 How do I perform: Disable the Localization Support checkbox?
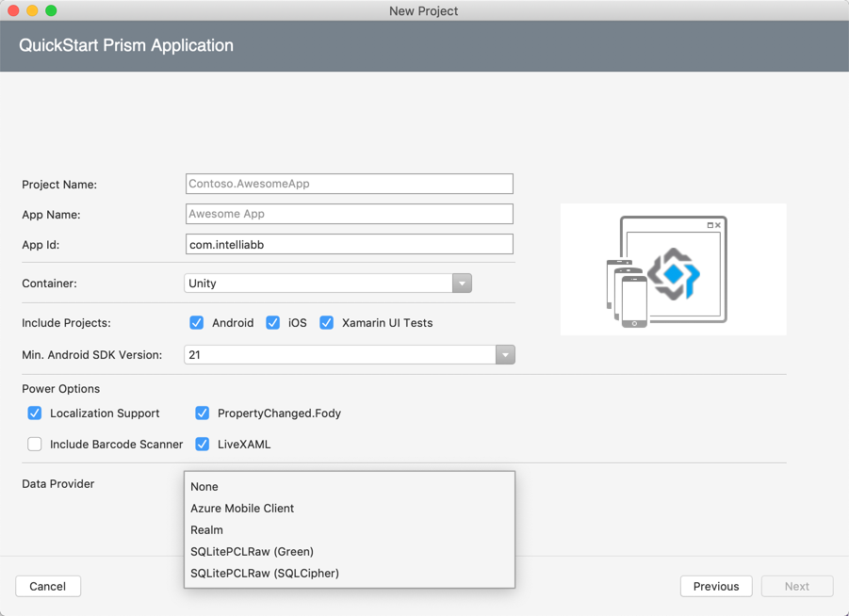click(35, 413)
